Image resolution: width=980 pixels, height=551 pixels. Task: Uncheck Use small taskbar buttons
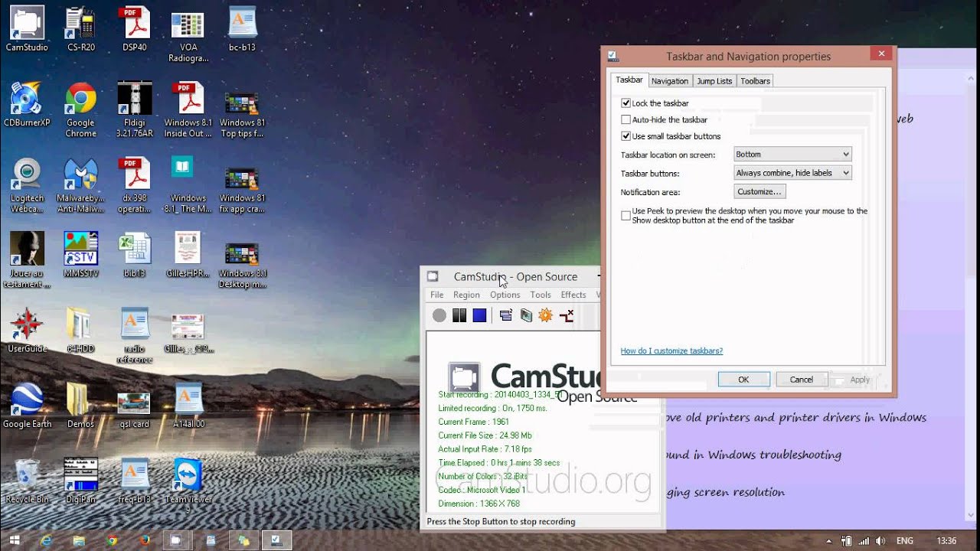626,136
